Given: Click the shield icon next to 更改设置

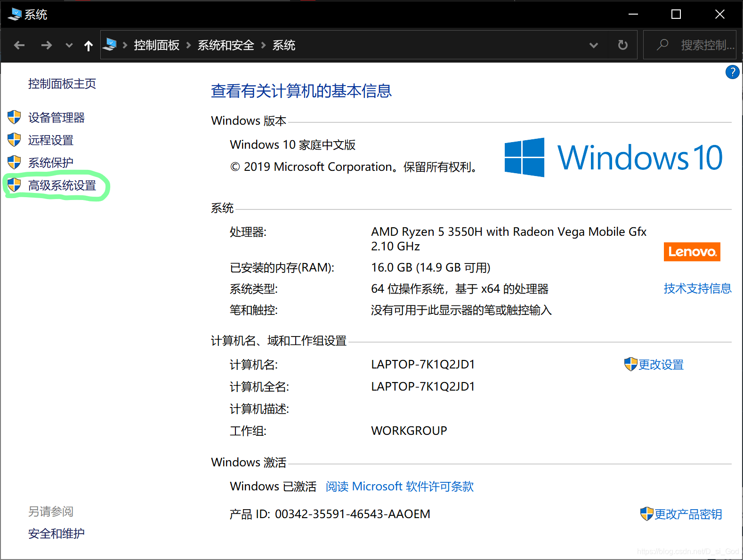Looking at the screenshot, I should (x=630, y=364).
